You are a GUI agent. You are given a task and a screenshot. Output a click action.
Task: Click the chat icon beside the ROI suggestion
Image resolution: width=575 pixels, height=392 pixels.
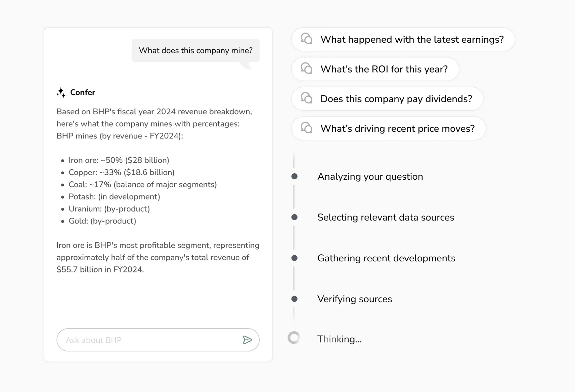[x=306, y=69]
